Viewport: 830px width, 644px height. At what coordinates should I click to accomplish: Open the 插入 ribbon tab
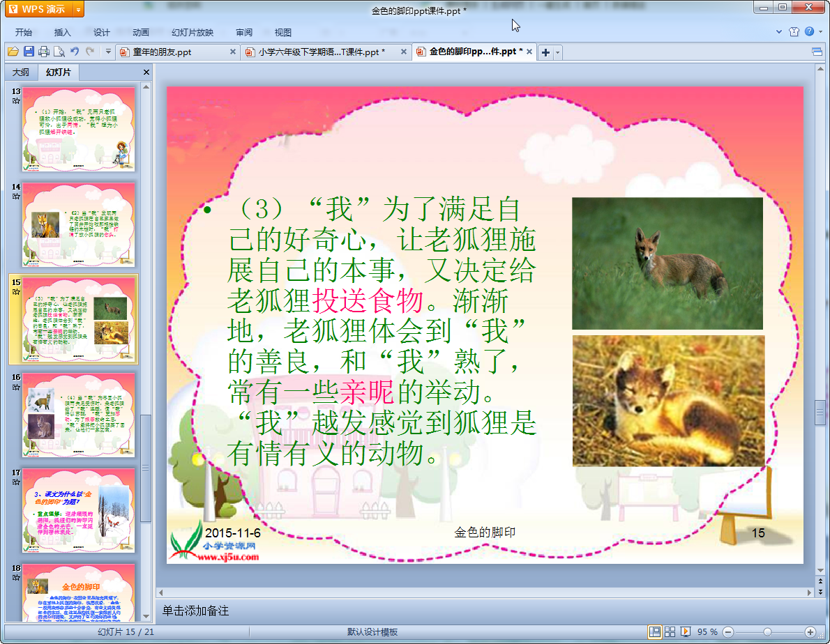pos(62,32)
